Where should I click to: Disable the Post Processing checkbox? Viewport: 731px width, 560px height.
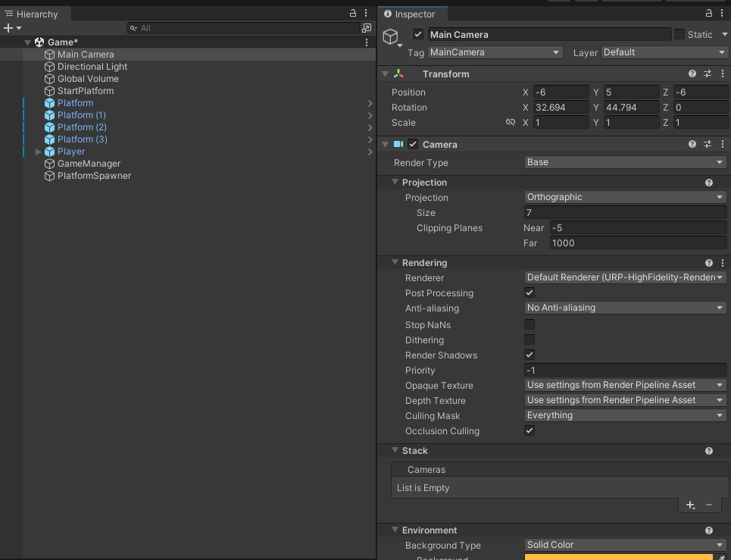tap(530, 293)
